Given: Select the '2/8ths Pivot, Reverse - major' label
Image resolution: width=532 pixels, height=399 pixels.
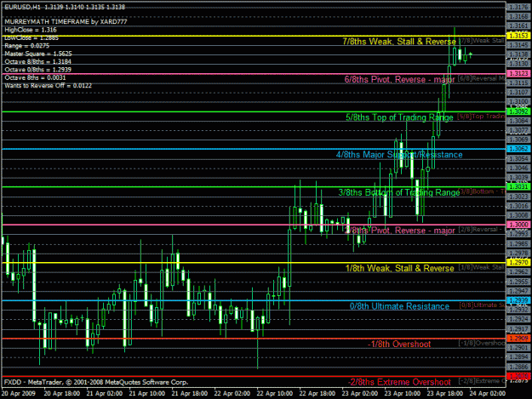Looking at the screenshot, I should [400, 231].
